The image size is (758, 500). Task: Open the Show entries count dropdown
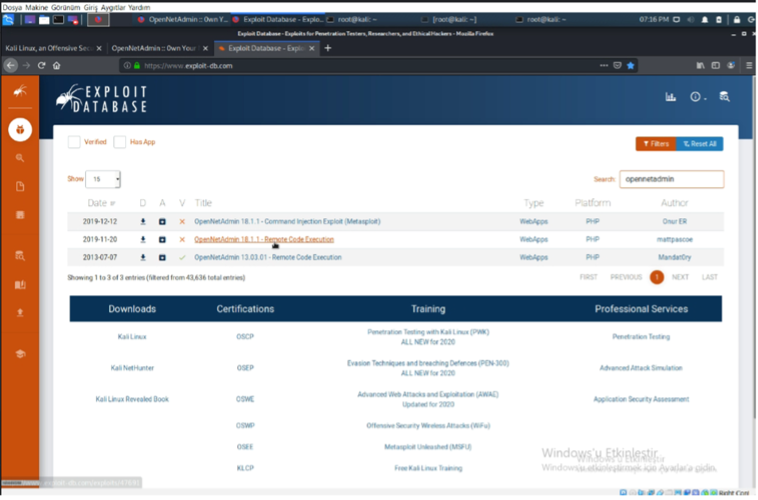pyautogui.click(x=103, y=179)
